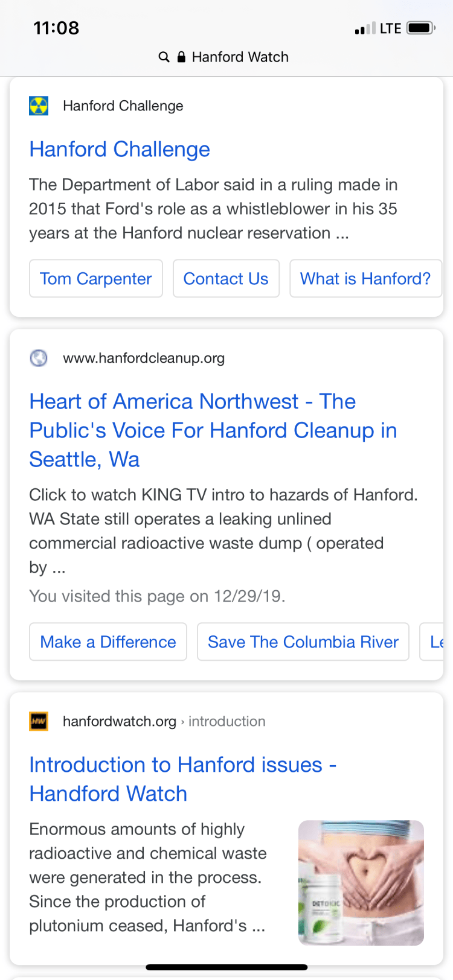Screen dimensions: 453x980
Task: Tap the Tom Carpenter sitelink button
Action: click(x=96, y=279)
